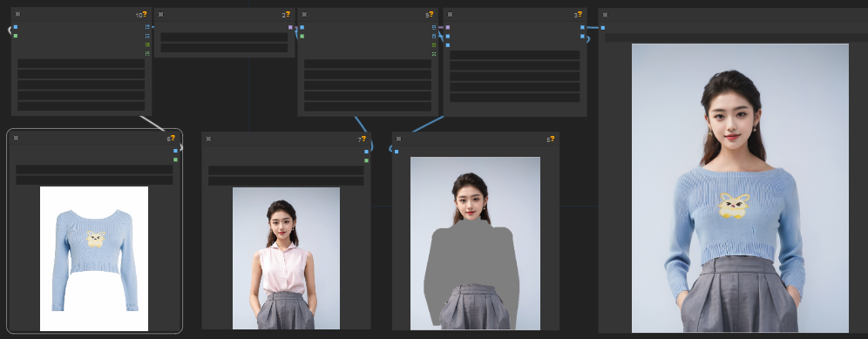Click node 3's last widget field

(515, 98)
